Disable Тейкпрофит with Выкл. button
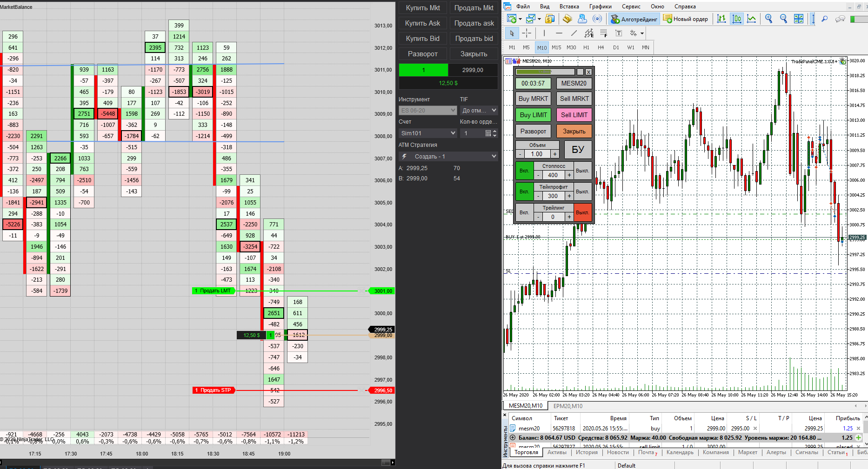This screenshot has width=868, height=469. (x=582, y=192)
